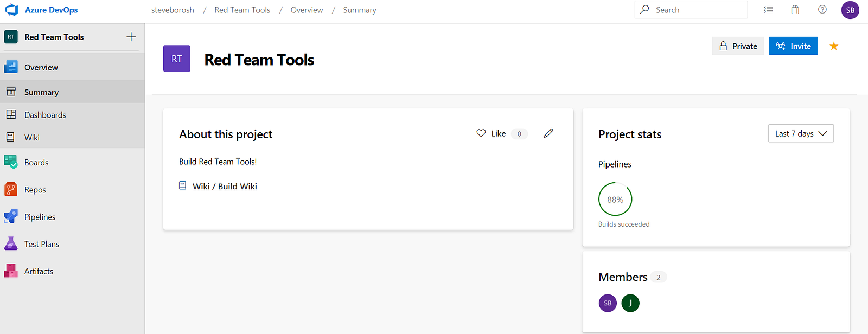Image resolution: width=868 pixels, height=334 pixels.
Task: Open Red Team Tools project title in sidebar
Action: tap(54, 37)
